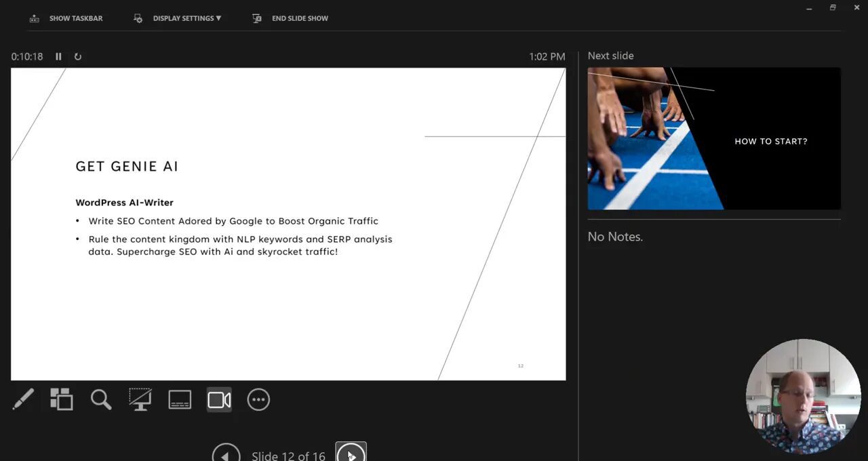Image resolution: width=868 pixels, height=461 pixels.
Task: Click the slide number 12 on slide
Action: [x=521, y=366]
